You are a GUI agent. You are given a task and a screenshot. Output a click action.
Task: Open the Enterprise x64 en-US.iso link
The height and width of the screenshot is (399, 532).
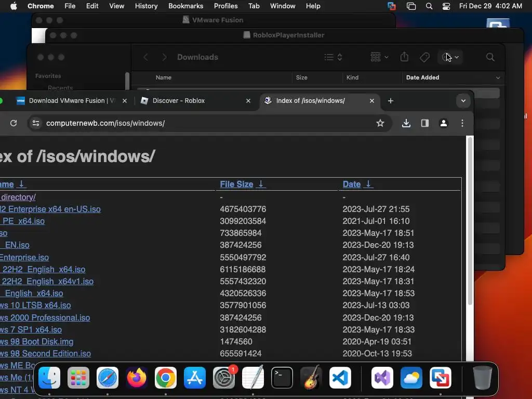pos(50,209)
